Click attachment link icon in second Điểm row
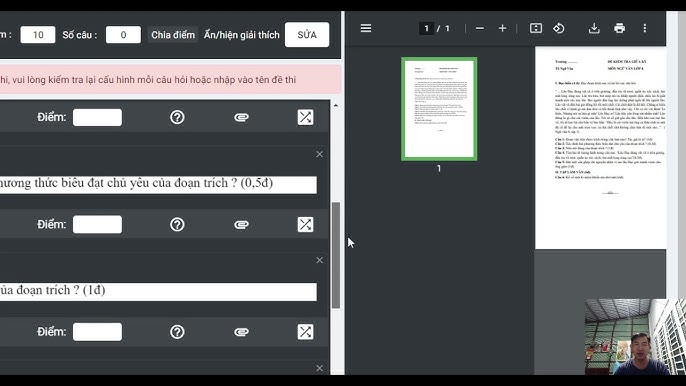The image size is (686, 386). click(241, 225)
